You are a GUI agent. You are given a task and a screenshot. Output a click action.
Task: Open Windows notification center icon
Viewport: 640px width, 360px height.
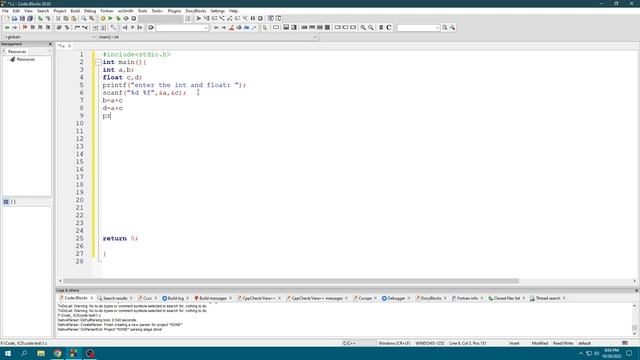629,353
